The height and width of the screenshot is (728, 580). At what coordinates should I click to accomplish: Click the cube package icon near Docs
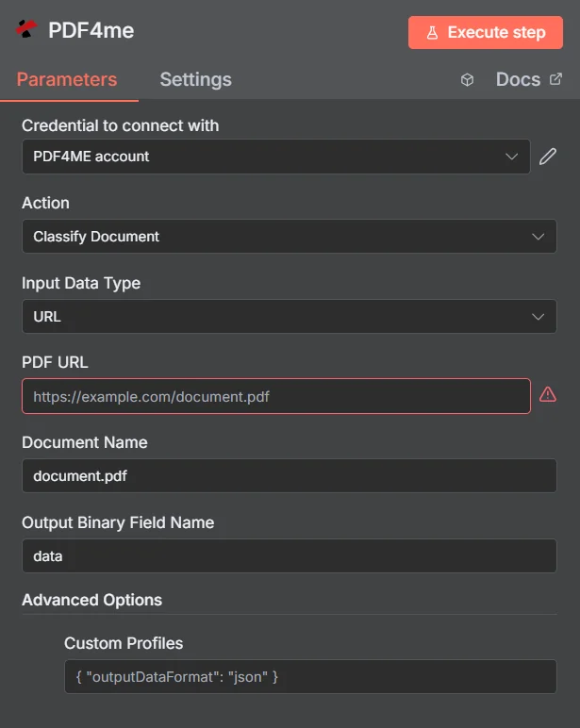(467, 80)
